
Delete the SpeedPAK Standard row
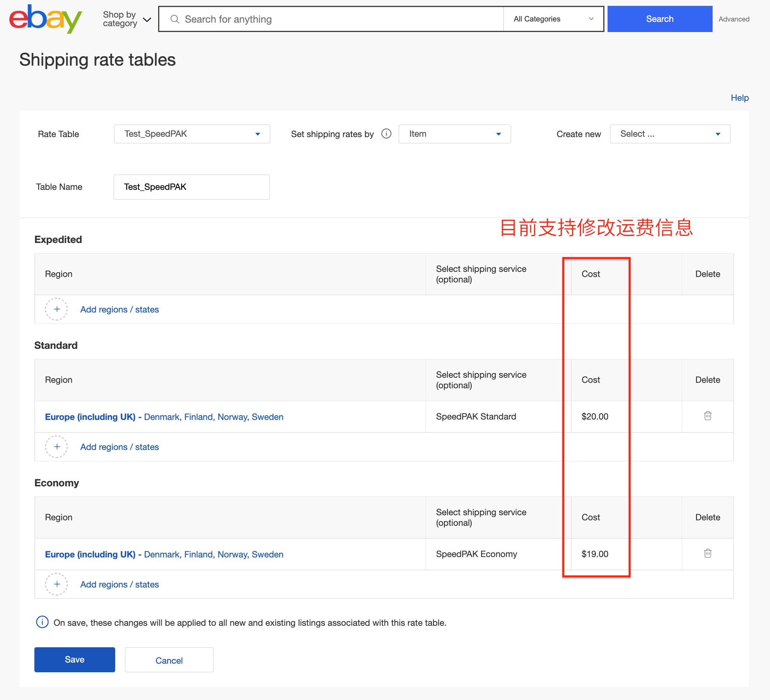(x=708, y=416)
